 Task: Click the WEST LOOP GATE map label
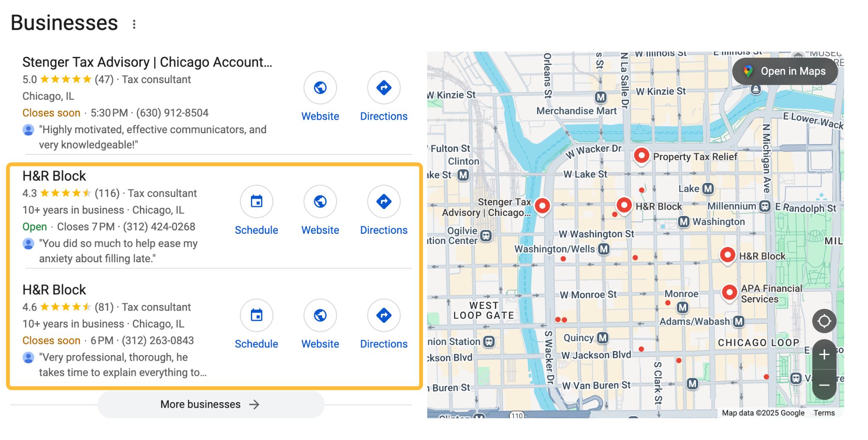point(484,311)
